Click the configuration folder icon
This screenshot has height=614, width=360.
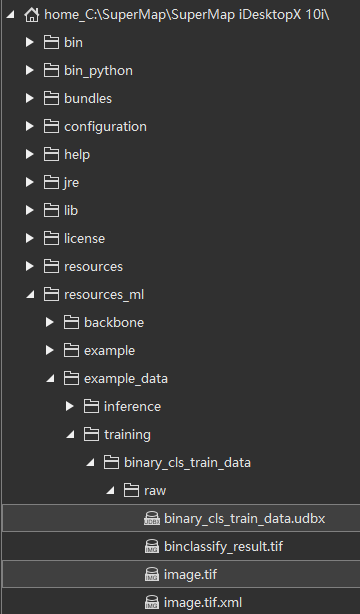point(51,126)
